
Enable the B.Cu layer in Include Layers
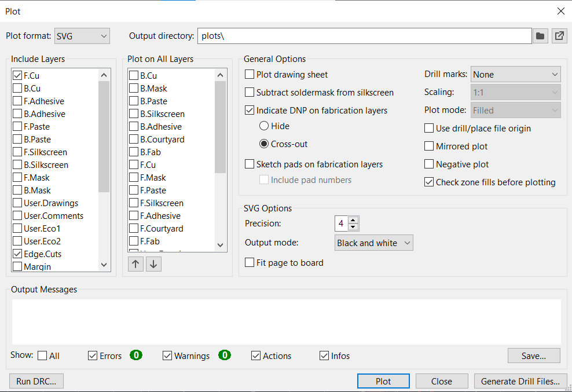(x=17, y=89)
